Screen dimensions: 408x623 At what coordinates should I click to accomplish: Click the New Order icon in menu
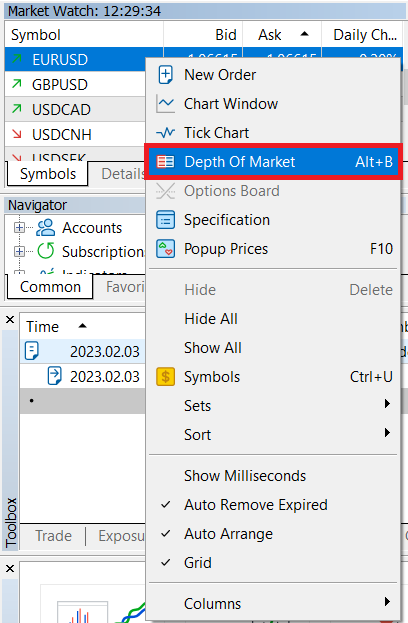(x=165, y=75)
